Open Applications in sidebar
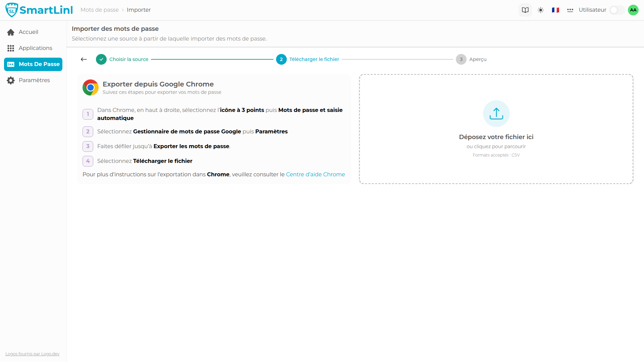The height and width of the screenshot is (362, 644). click(35, 48)
